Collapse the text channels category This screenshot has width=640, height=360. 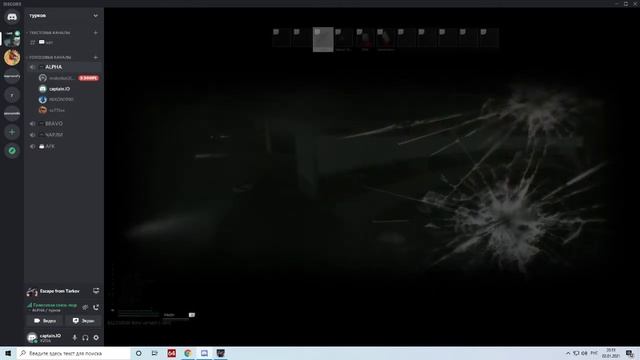[49, 33]
